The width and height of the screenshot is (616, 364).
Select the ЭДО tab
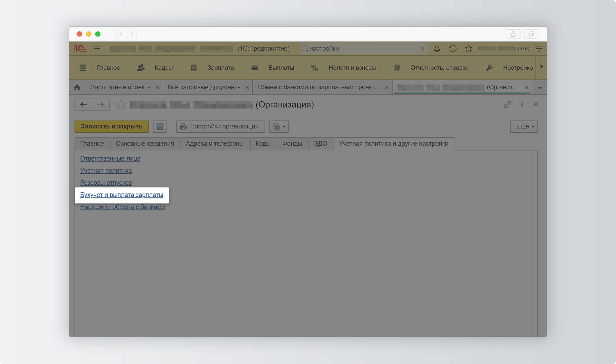pyautogui.click(x=321, y=144)
